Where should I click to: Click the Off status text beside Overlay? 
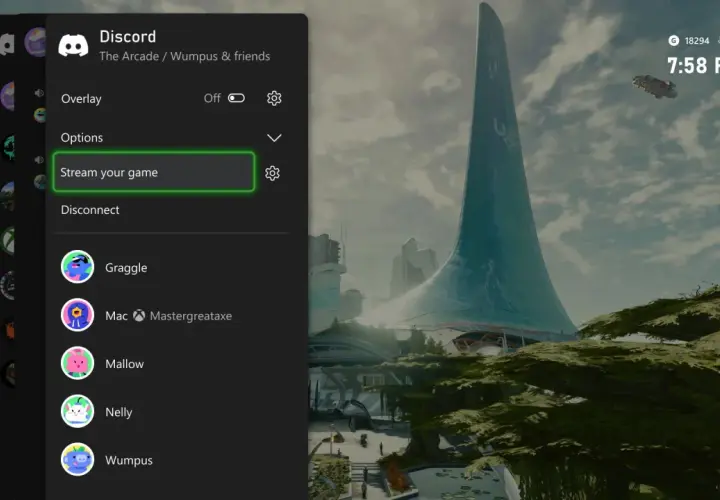pos(212,98)
